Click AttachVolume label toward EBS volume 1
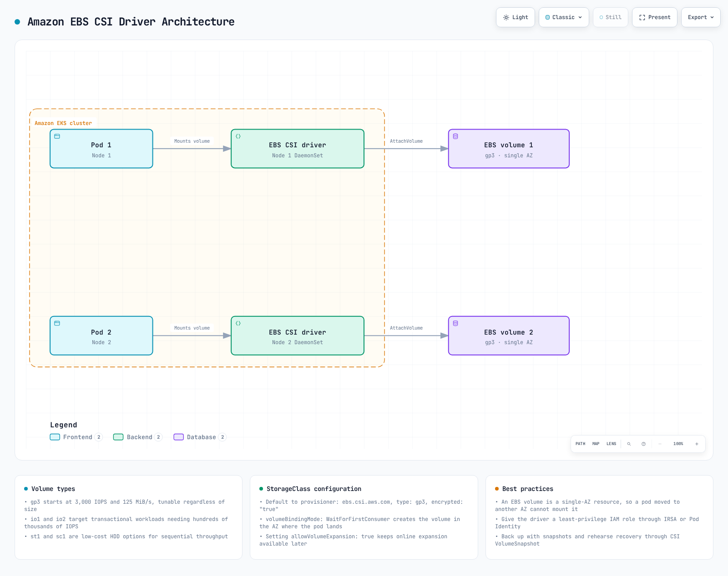The height and width of the screenshot is (576, 728). coord(406,141)
